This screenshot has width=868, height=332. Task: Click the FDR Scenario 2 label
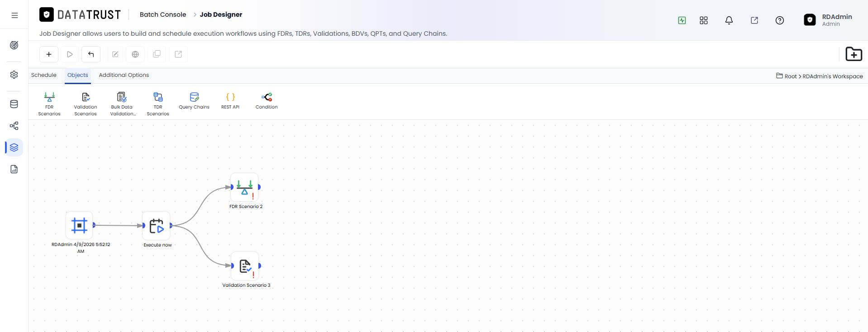click(246, 207)
